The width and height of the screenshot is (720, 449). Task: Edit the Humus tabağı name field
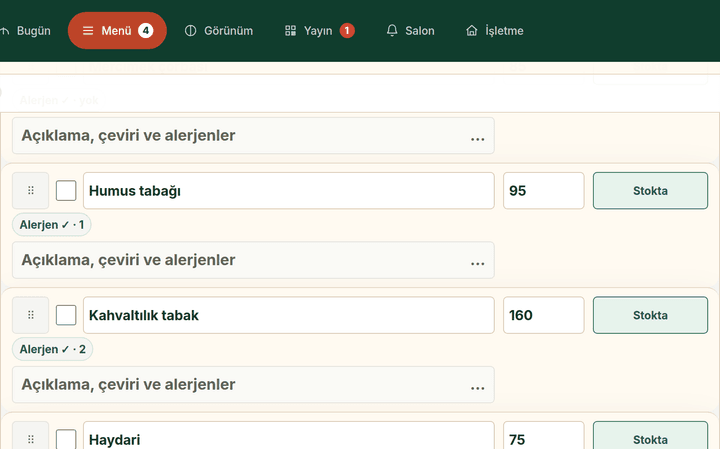point(289,191)
